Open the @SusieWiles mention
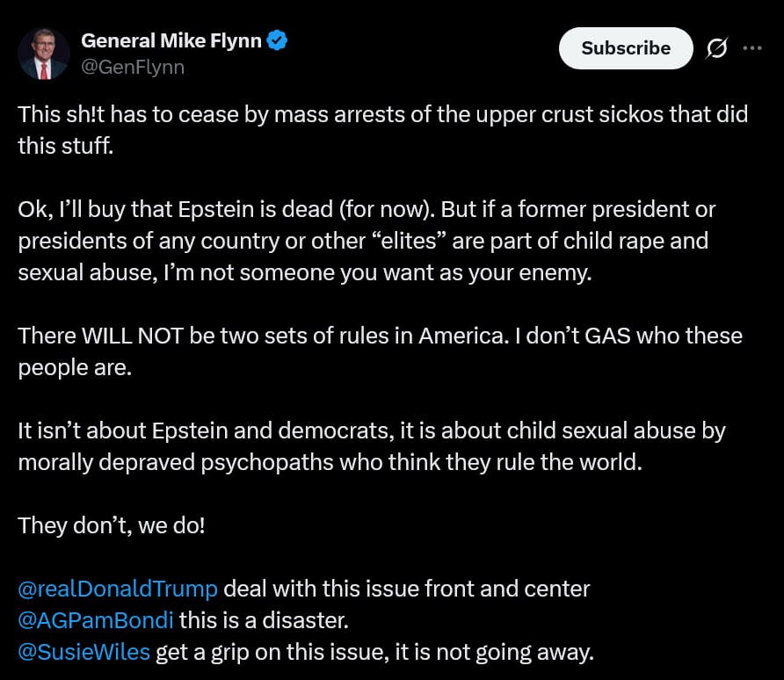 pos(84,652)
